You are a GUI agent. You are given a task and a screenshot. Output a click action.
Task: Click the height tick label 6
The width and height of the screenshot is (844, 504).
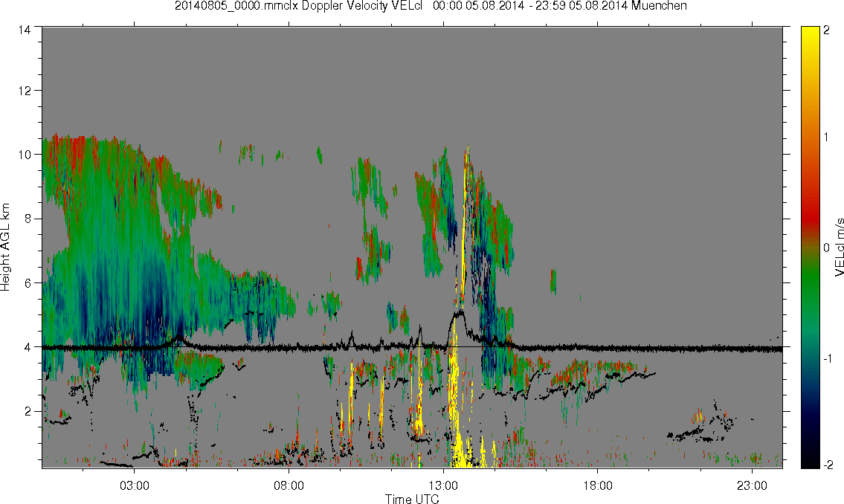click(x=27, y=283)
